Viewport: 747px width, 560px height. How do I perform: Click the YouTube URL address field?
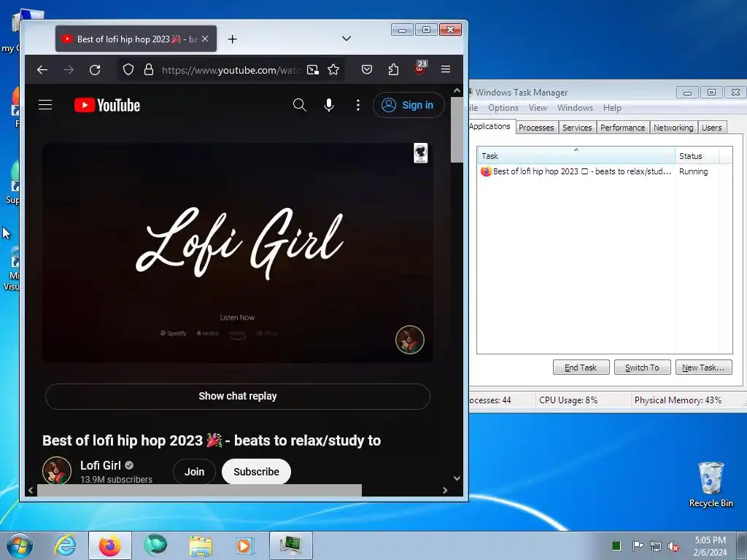pyautogui.click(x=231, y=70)
